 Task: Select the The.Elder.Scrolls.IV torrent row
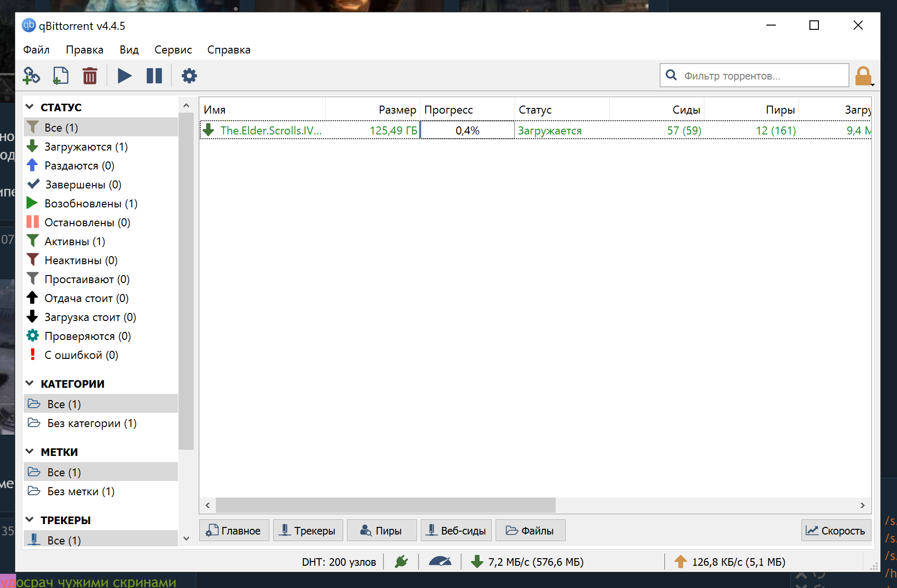[535, 130]
